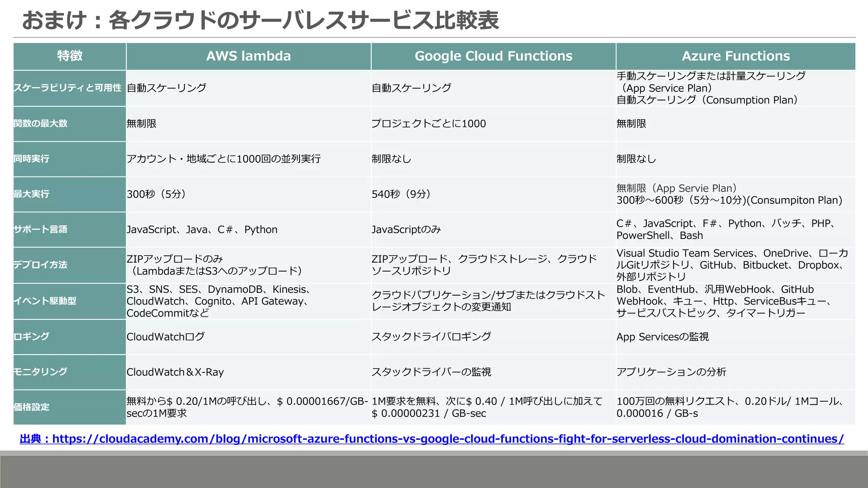Select the 'デプロイ方法' row label
The image size is (868, 488).
[70, 265]
